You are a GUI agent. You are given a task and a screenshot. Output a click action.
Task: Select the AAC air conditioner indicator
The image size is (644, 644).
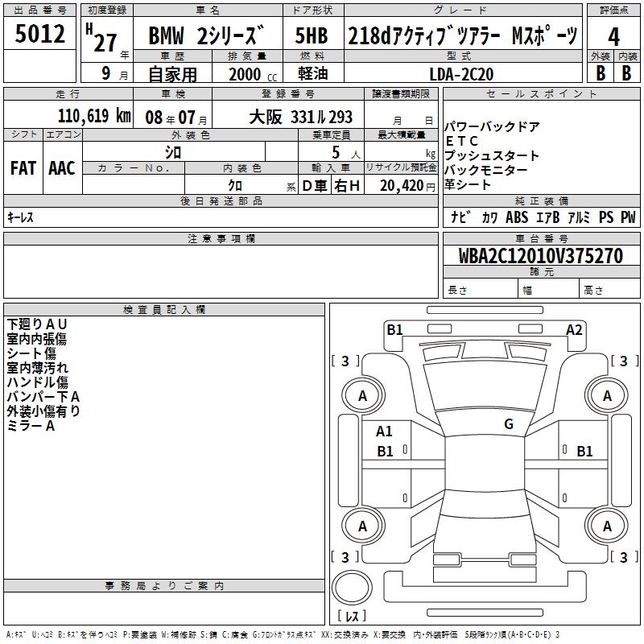pyautogui.click(x=61, y=167)
